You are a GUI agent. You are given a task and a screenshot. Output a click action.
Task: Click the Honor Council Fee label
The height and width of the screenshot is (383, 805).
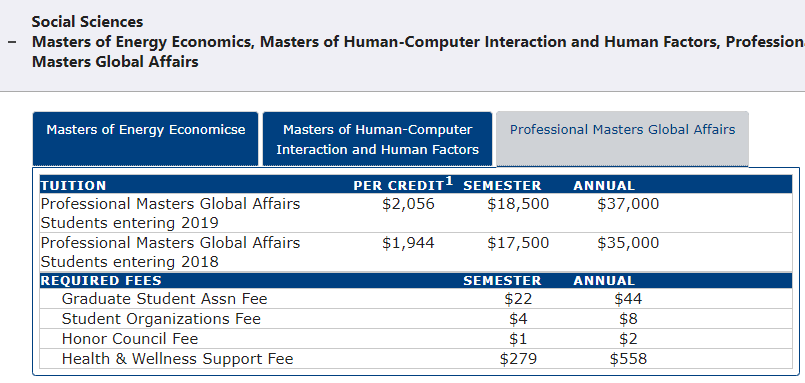pos(129,339)
